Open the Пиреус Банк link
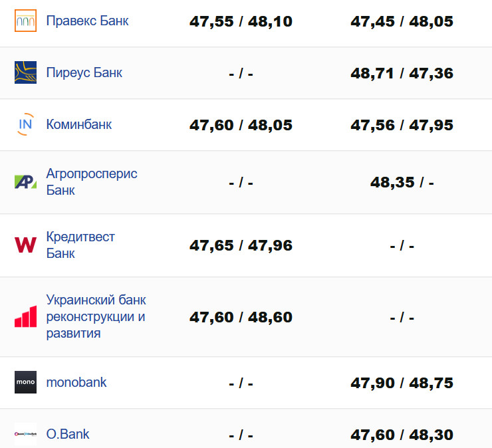 [x=84, y=72]
